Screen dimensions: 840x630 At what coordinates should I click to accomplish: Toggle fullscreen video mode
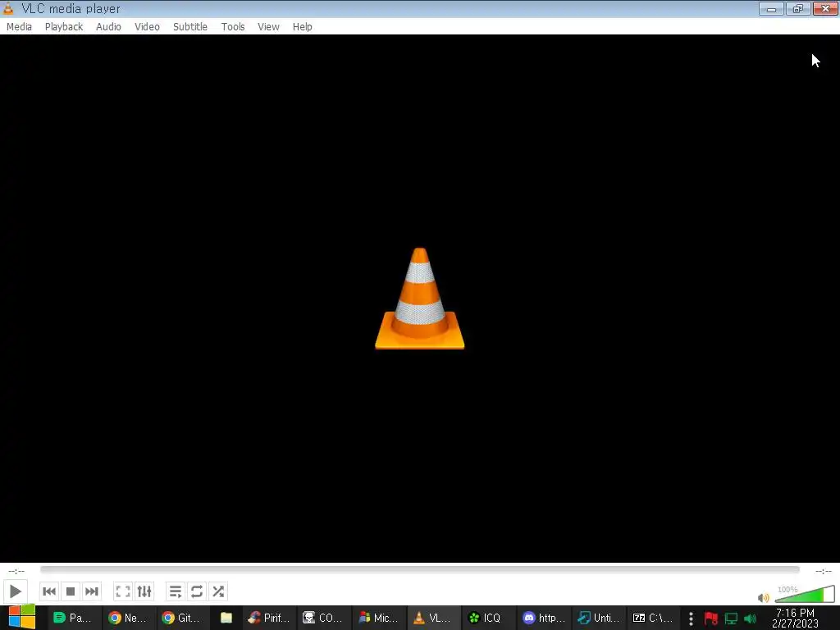(123, 591)
